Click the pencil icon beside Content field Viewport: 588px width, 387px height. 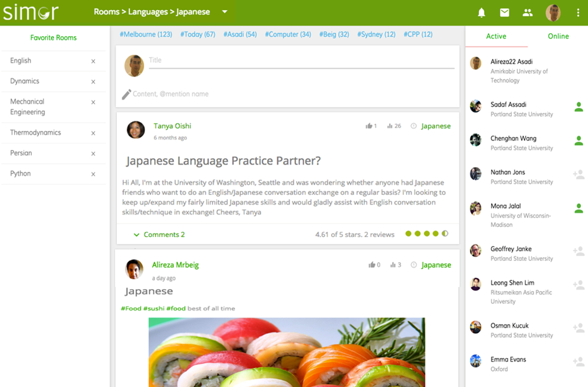[x=126, y=94]
